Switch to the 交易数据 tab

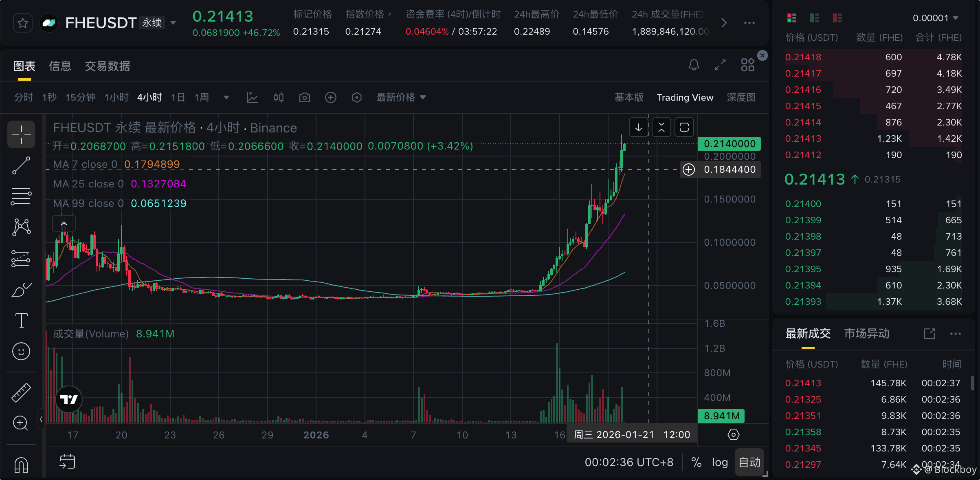(x=107, y=66)
